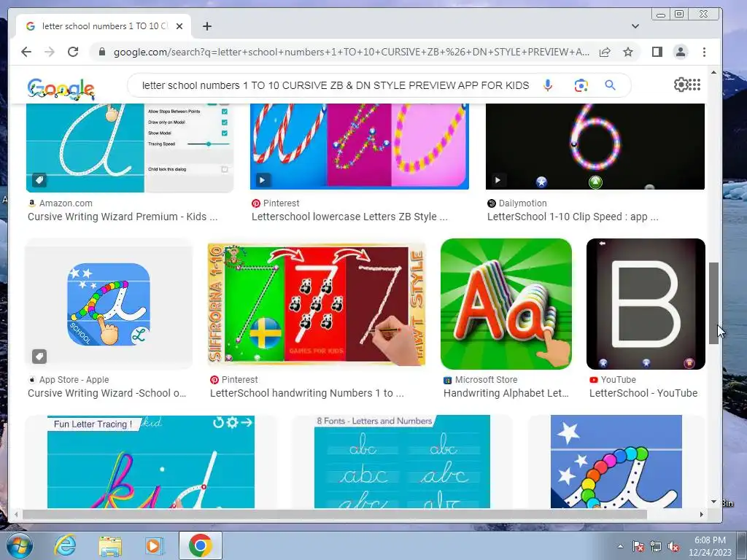747x560 pixels.
Task: Open the 8 Fonts Letters and Numbers image
Action: tap(402, 462)
